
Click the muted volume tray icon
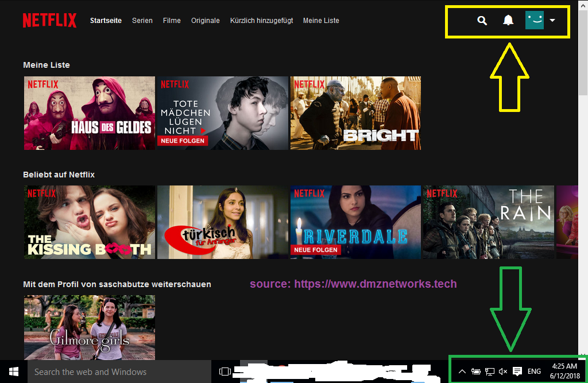[x=503, y=372]
